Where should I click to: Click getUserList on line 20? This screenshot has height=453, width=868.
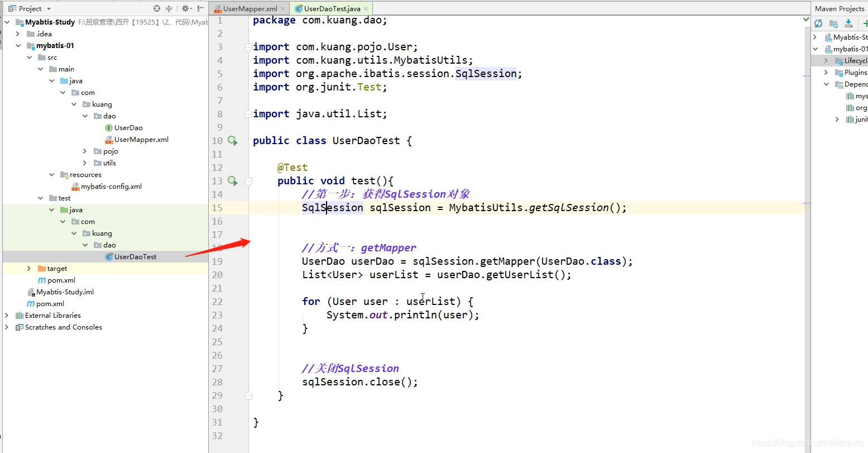pos(520,275)
